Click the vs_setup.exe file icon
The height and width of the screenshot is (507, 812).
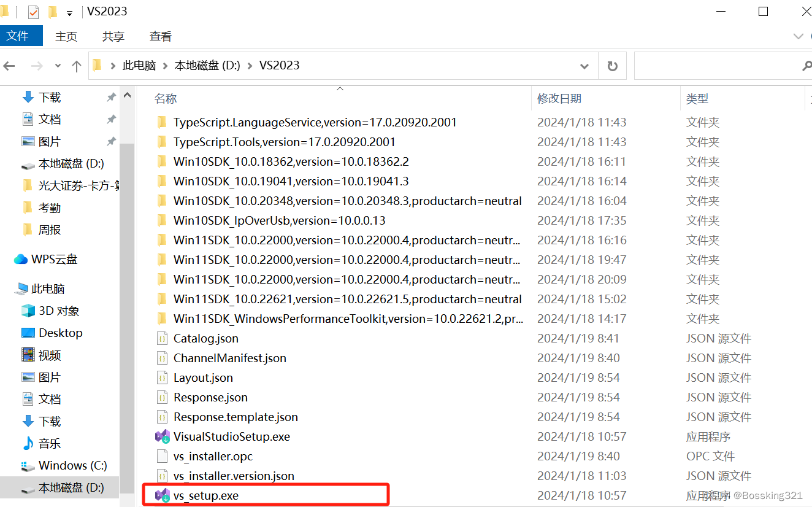click(x=163, y=495)
